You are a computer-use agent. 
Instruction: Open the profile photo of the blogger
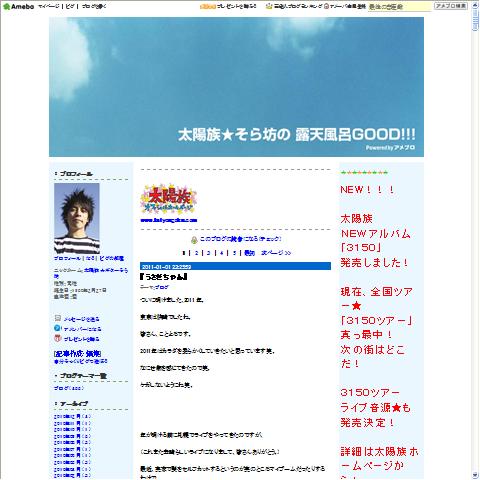click(x=77, y=218)
